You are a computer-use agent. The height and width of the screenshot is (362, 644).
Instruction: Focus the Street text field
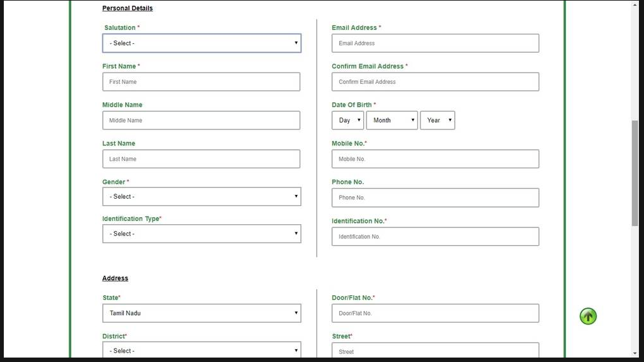tap(435, 351)
